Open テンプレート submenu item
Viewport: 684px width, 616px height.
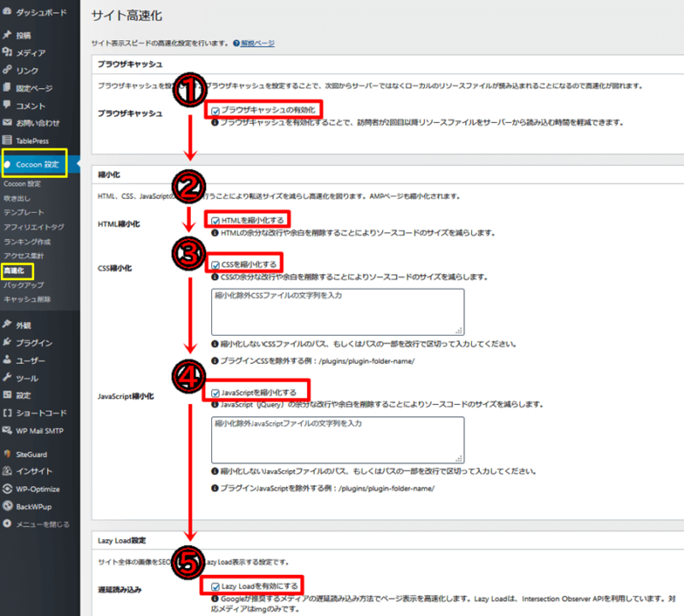(24, 212)
